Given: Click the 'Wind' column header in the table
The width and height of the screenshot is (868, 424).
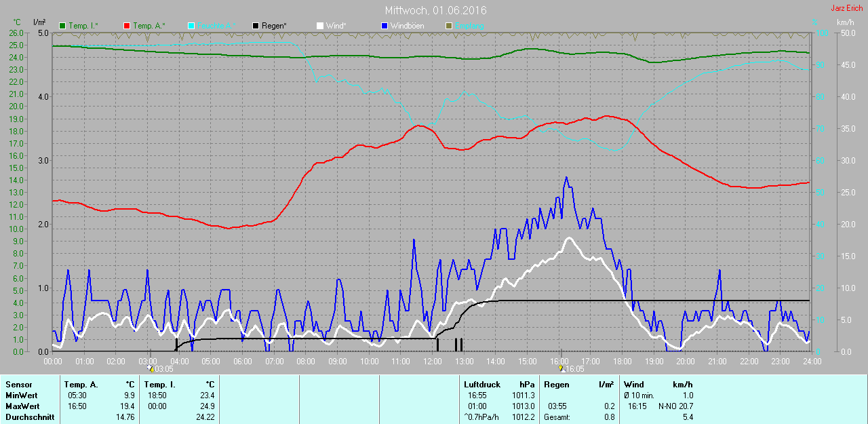Looking at the screenshot, I should click(634, 385).
